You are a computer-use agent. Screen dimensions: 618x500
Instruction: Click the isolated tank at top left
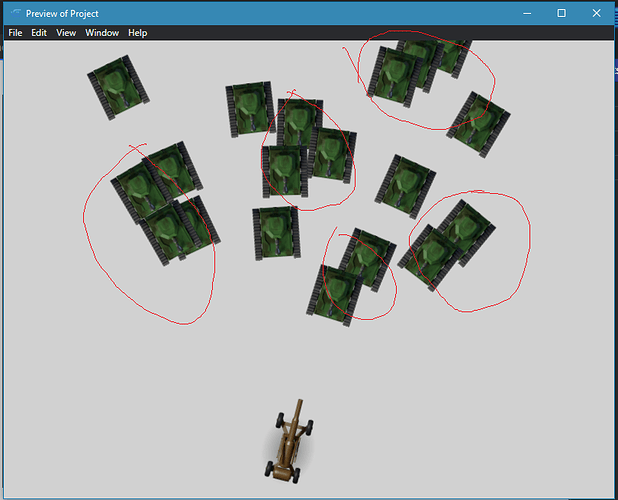click(x=118, y=87)
